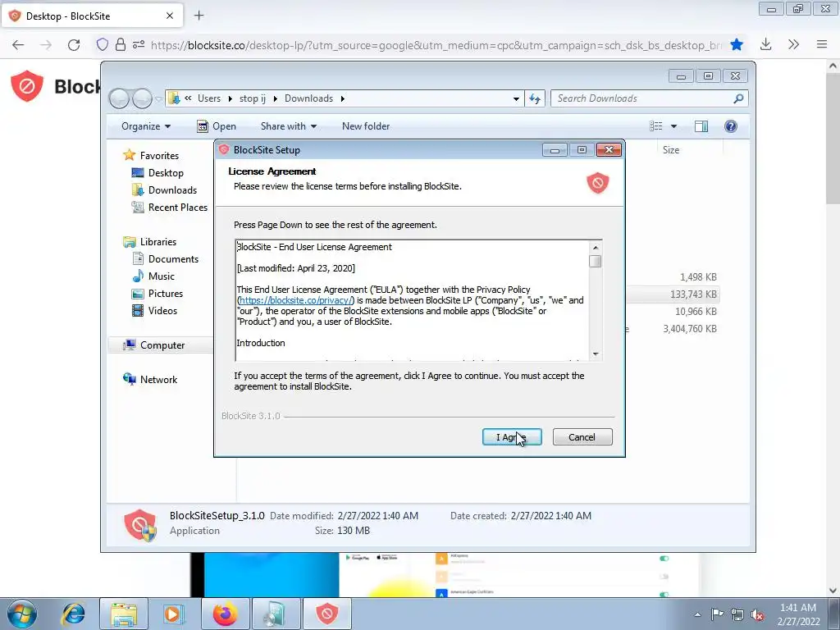This screenshot has height=630, width=840.
Task: Select the file row with size 133,743 KB
Action: point(693,294)
